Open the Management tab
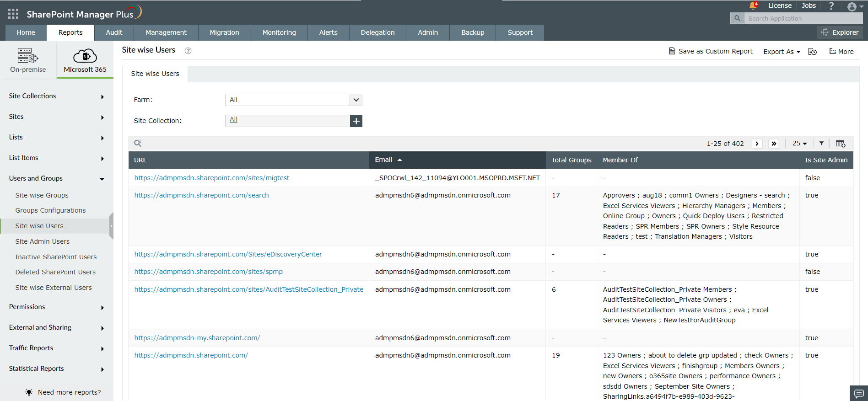Image resolution: width=868 pixels, height=401 pixels. click(166, 32)
